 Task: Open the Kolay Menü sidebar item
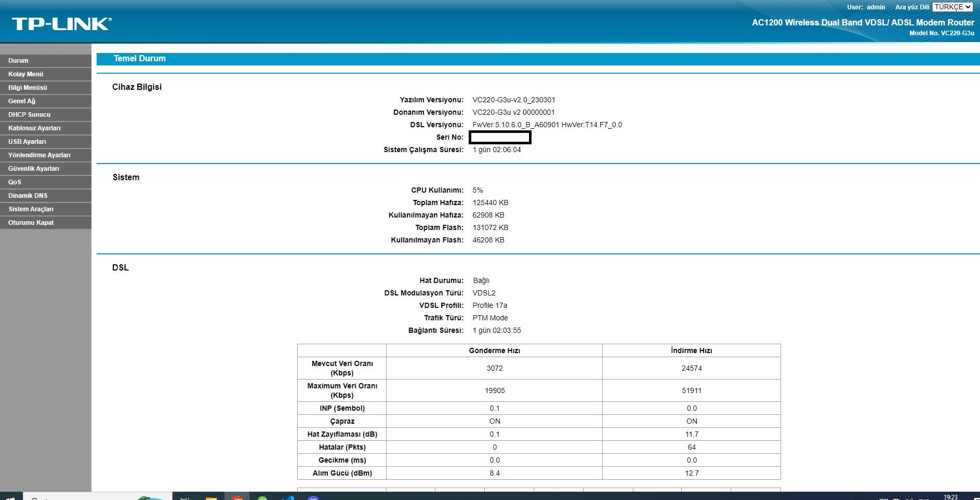pos(46,74)
